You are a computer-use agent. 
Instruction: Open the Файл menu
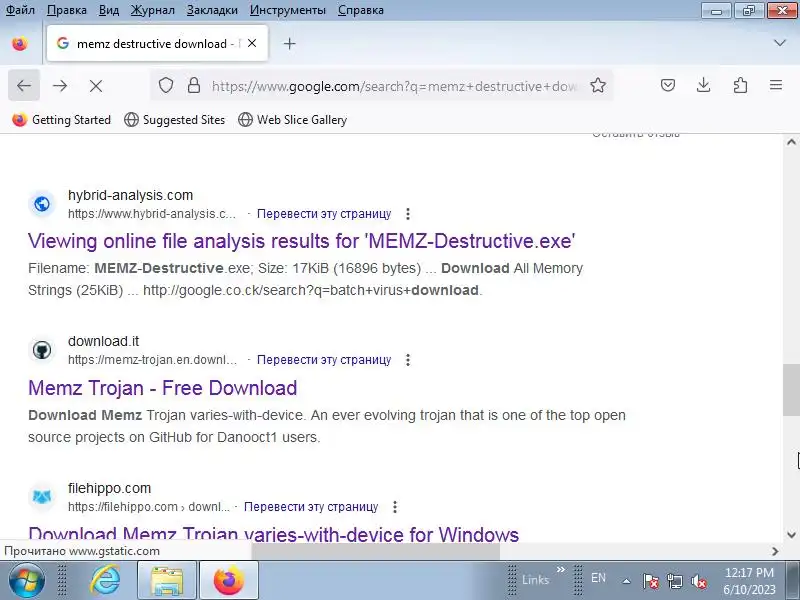point(20,10)
